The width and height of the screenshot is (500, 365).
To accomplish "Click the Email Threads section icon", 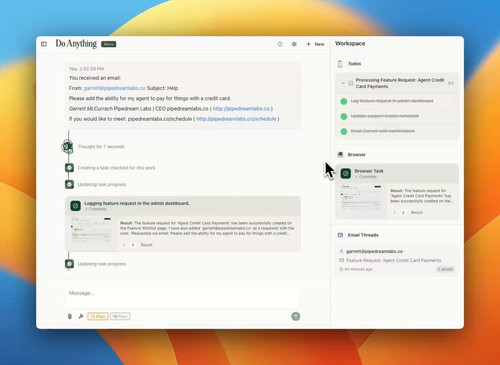I will pos(340,235).
